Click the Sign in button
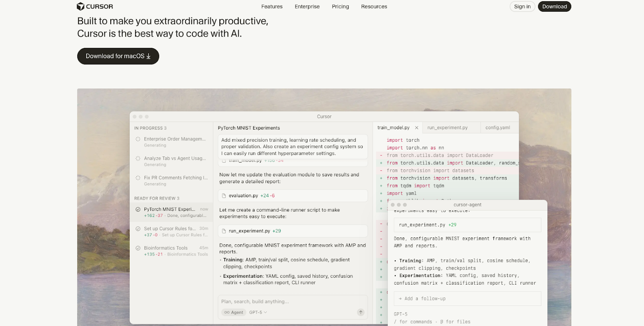 (522, 6)
